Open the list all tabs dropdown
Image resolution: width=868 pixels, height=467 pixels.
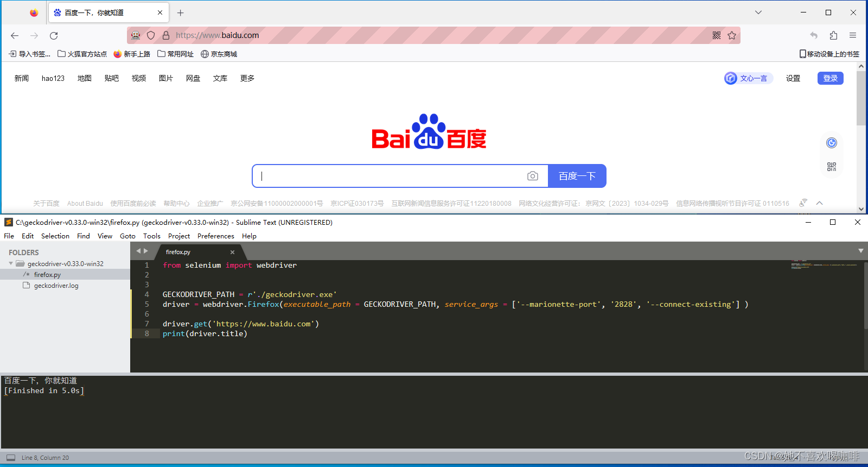[x=758, y=12]
